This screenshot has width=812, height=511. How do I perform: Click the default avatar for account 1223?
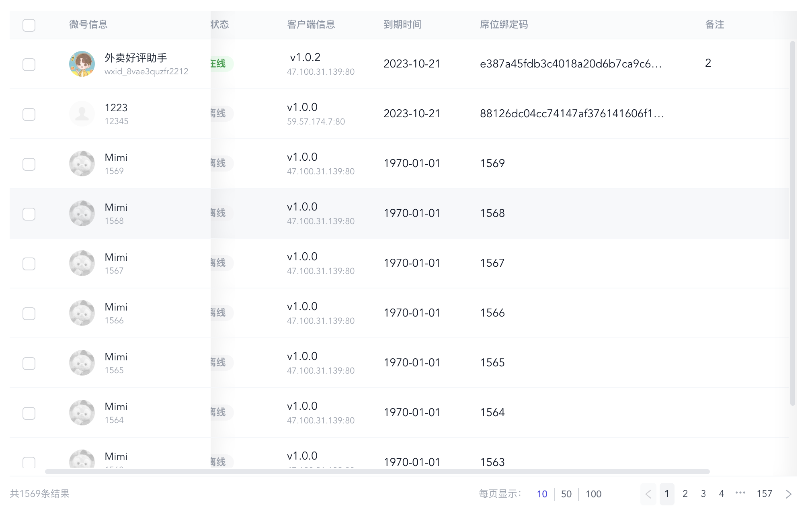tap(82, 114)
